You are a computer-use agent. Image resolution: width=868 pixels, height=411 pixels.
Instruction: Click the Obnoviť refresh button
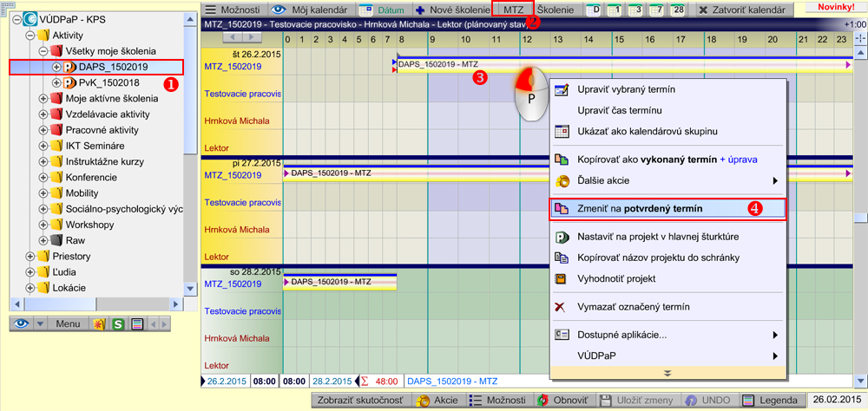pos(562,401)
